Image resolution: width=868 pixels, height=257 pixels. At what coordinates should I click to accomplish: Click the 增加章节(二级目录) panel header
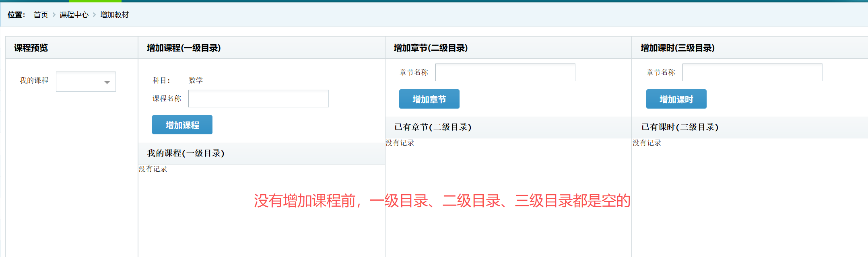click(431, 48)
